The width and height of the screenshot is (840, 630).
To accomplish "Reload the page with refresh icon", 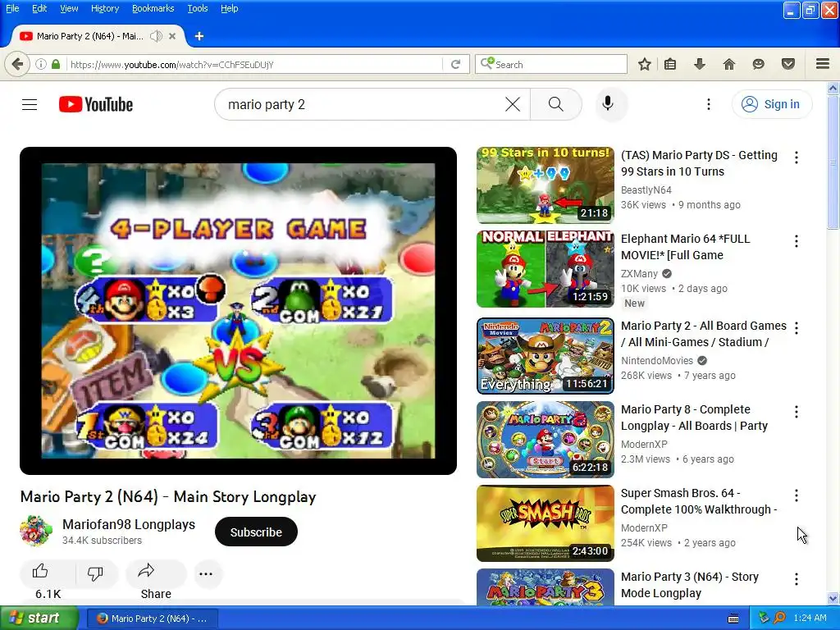I will [456, 64].
